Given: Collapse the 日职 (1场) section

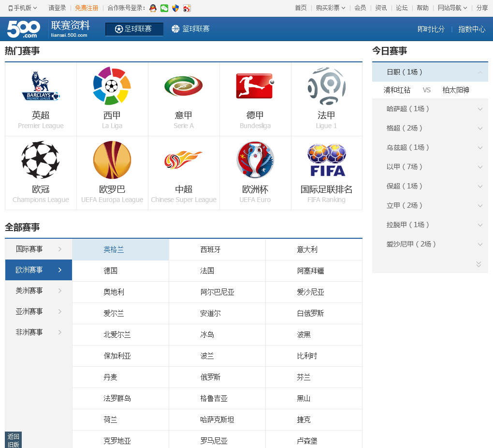Looking at the screenshot, I should pos(430,72).
